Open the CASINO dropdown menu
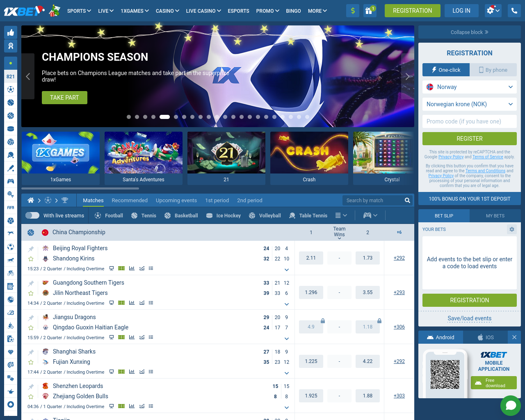 click(x=167, y=11)
